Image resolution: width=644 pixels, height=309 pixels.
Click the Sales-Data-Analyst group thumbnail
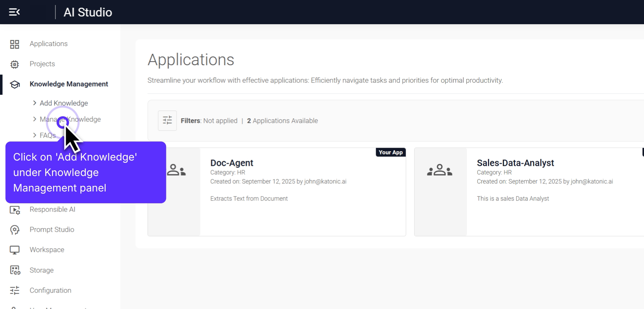coord(440,170)
